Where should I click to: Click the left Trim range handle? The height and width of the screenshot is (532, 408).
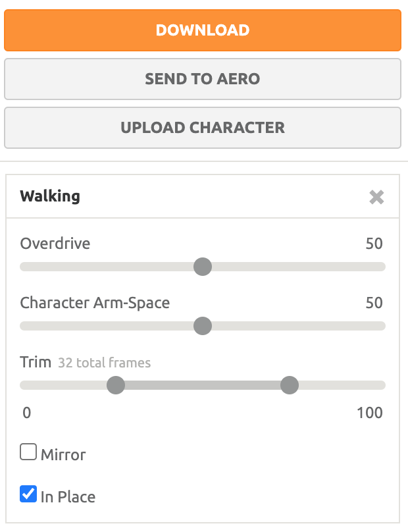(x=116, y=385)
